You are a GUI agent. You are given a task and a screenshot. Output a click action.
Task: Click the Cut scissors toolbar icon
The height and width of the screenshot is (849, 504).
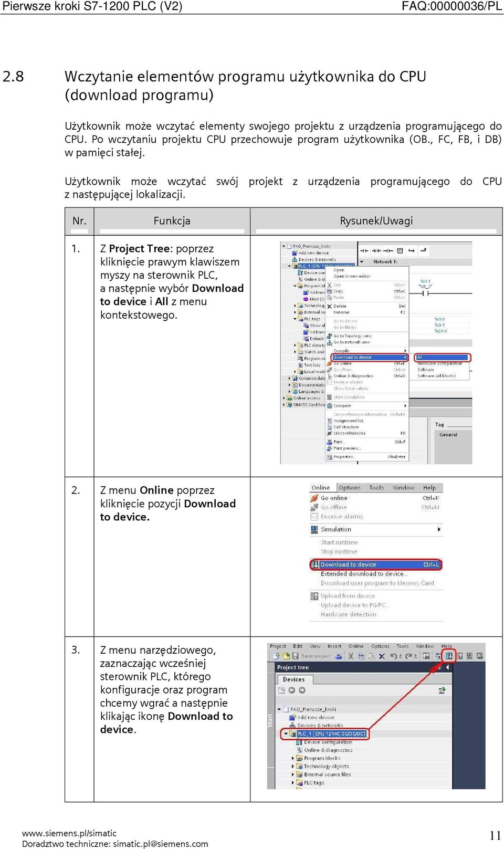[x=351, y=656]
